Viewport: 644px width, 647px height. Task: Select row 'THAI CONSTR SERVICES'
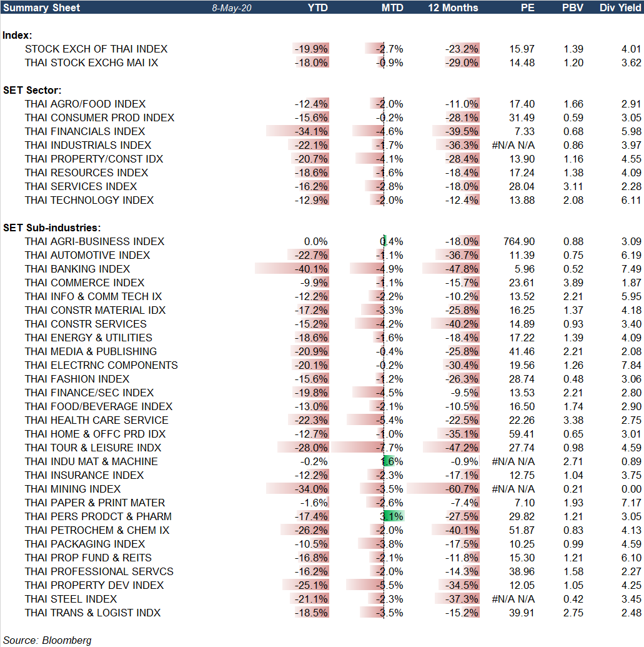[x=322, y=324]
